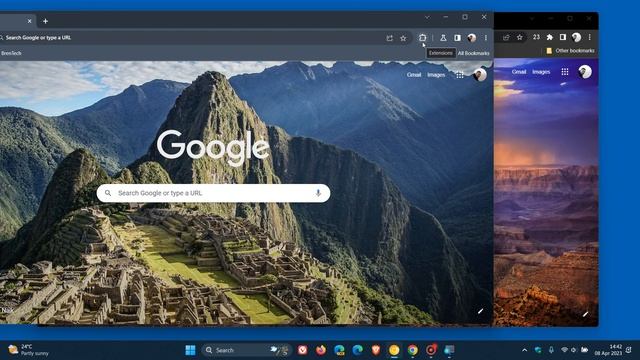Click the Google search box on the page
The height and width of the screenshot is (360, 640).
coord(213,193)
